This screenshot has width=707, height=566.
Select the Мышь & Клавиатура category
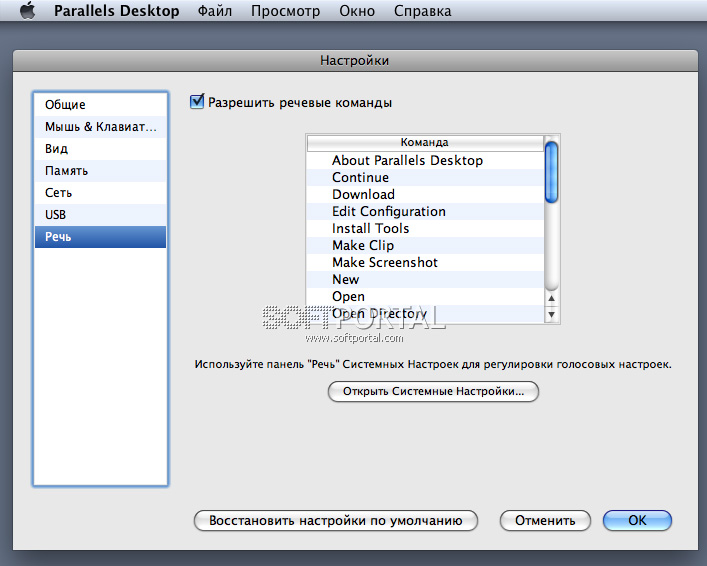100,127
